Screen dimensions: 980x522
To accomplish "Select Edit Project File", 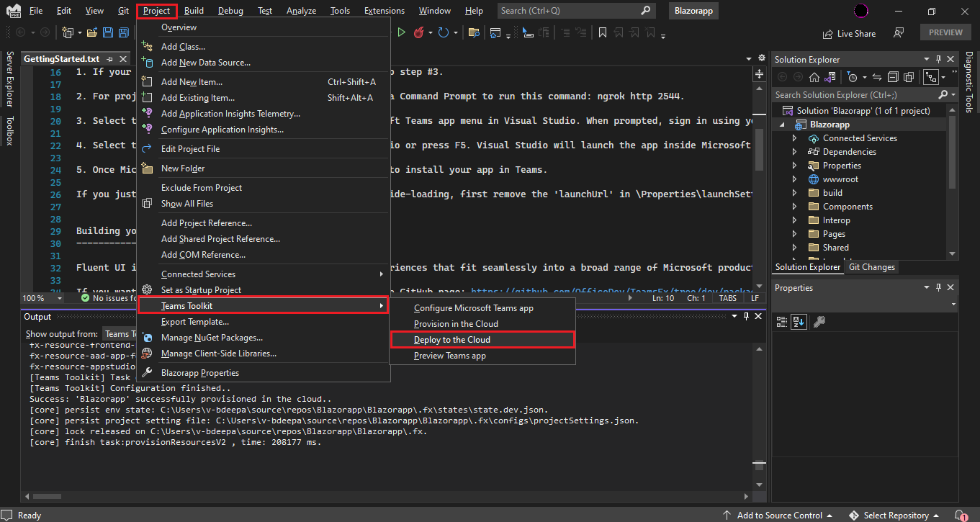I will pyautogui.click(x=264, y=149).
